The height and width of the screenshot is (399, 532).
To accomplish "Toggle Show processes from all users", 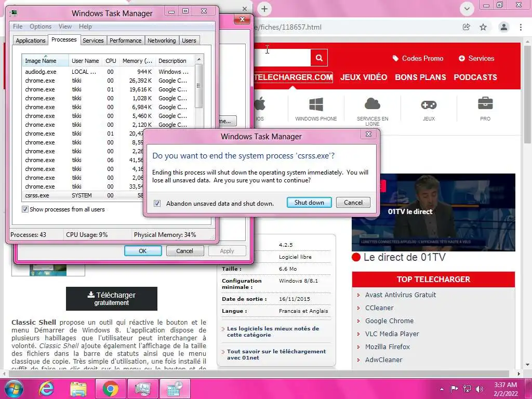I will [x=25, y=209].
